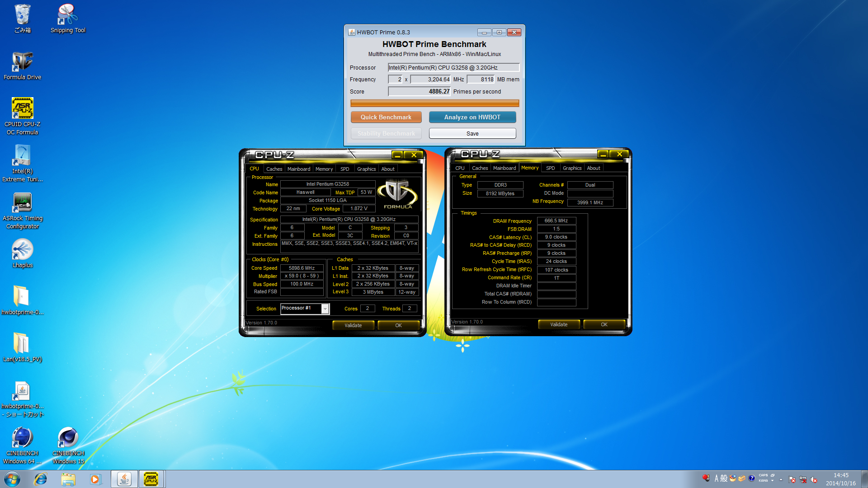
Task: Click the date and time clock in the taskbar
Action: tap(841, 479)
